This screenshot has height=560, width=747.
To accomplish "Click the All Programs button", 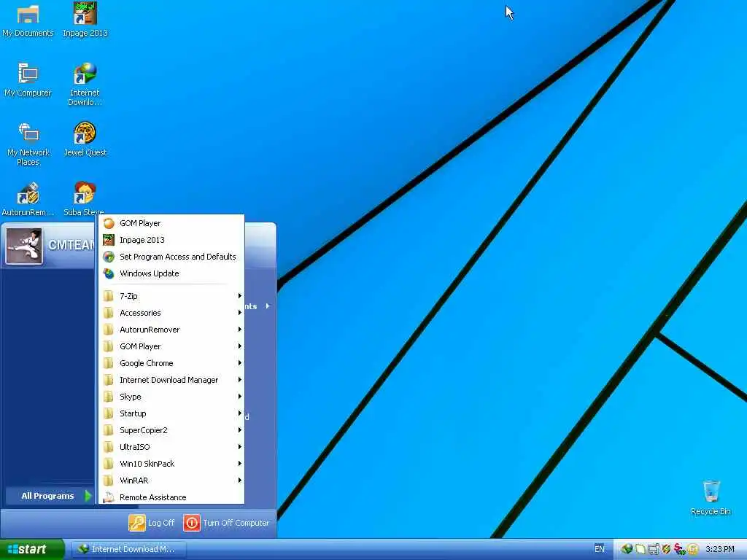I will (50, 496).
